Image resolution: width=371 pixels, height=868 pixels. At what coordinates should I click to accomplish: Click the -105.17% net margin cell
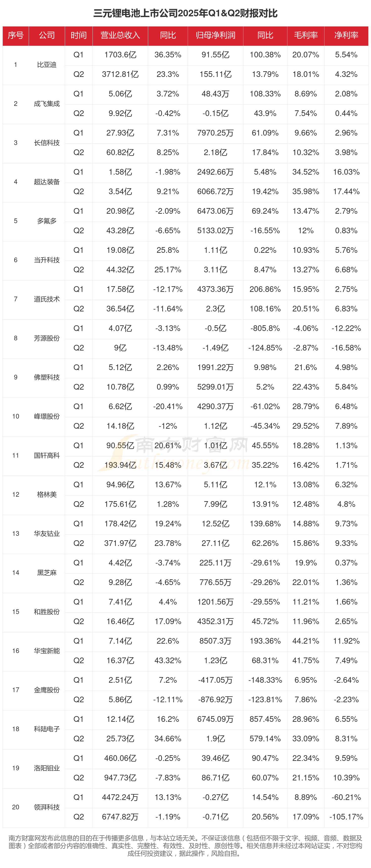click(x=346, y=817)
